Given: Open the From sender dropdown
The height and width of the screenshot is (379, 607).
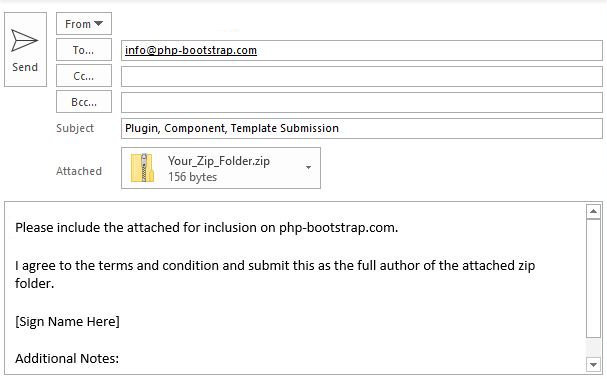Looking at the screenshot, I should (x=84, y=24).
